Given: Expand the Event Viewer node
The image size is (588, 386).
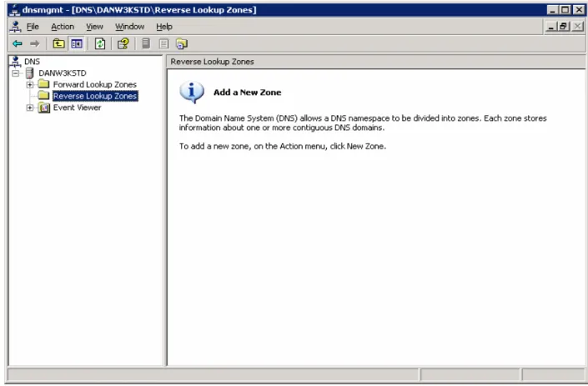Looking at the screenshot, I should [x=30, y=108].
